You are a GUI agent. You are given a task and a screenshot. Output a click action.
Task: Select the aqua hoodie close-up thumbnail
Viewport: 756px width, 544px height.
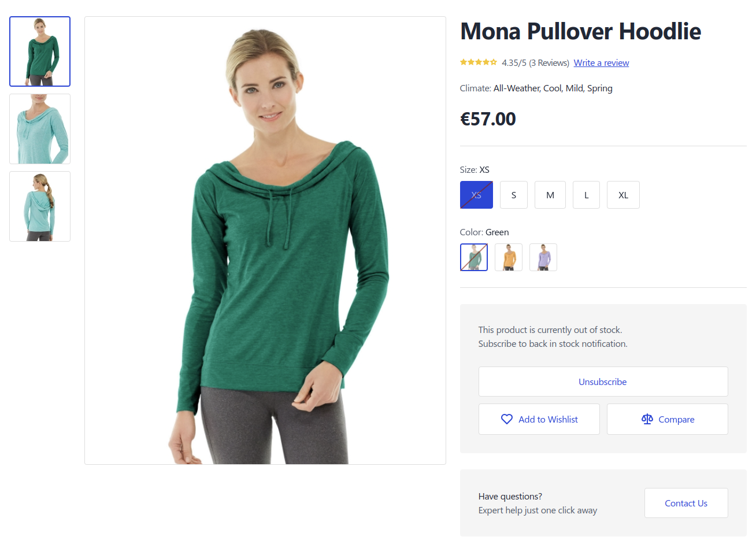click(40, 129)
